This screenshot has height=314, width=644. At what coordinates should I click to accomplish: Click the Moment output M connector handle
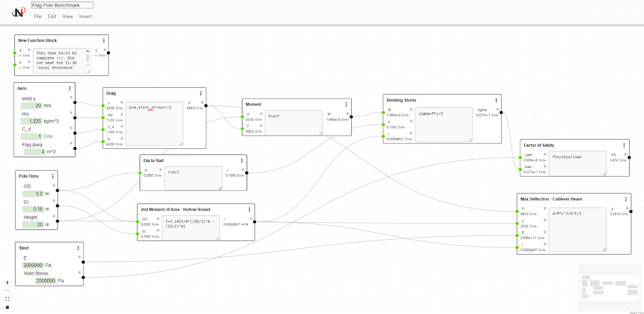[351, 117]
